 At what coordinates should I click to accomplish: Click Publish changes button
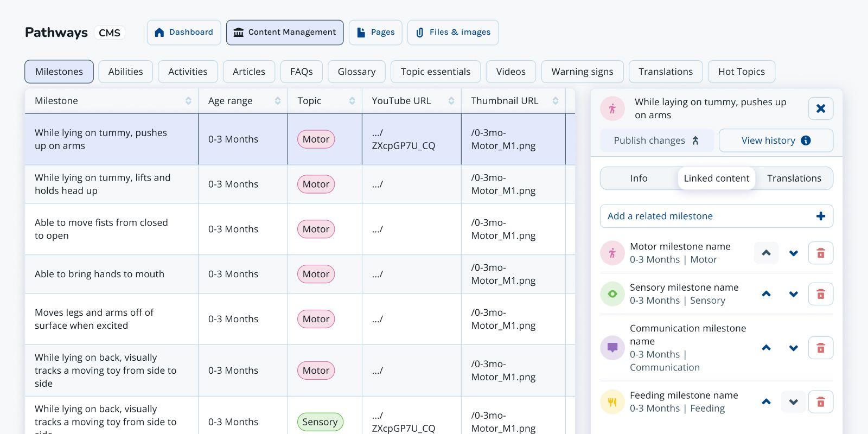coord(656,141)
